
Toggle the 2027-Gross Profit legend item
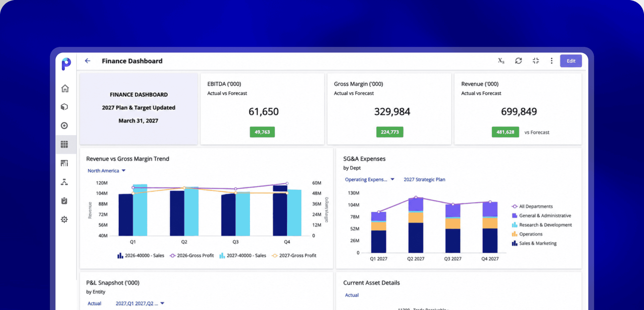[x=294, y=256]
